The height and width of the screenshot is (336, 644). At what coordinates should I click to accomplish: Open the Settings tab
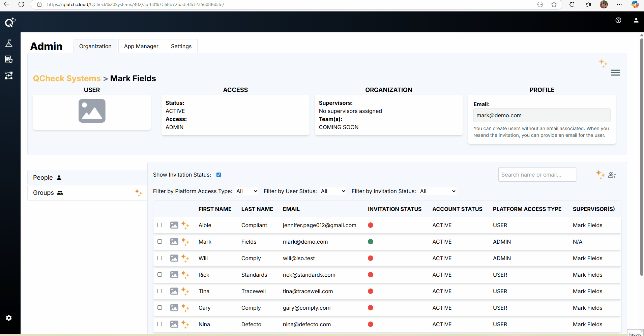[x=181, y=46]
